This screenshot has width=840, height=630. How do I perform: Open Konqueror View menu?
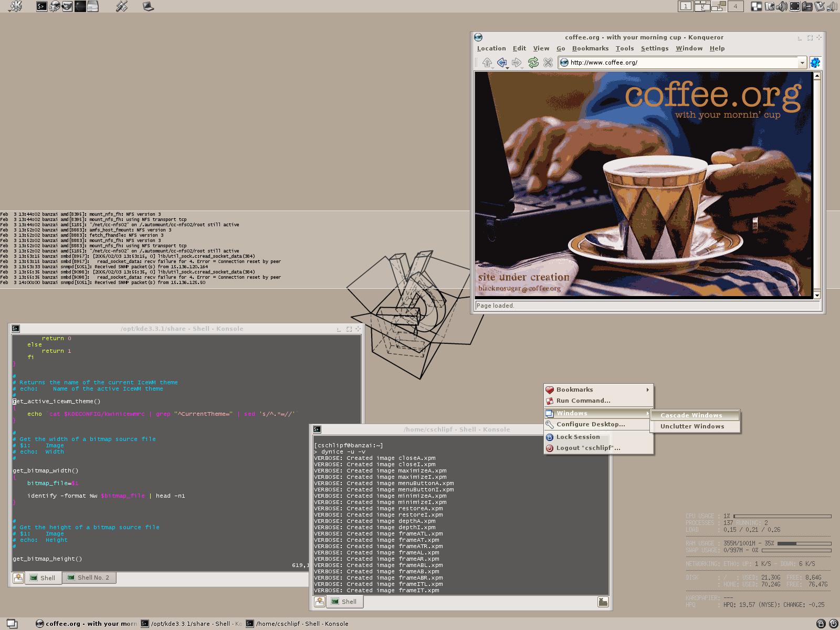(541, 48)
